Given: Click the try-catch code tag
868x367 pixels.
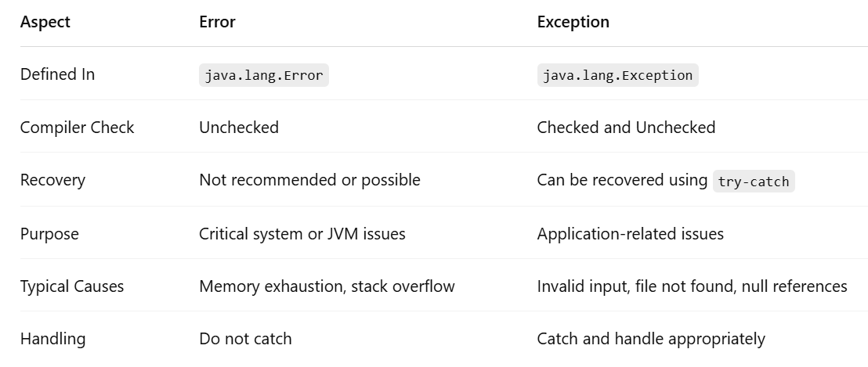Looking at the screenshot, I should pos(754,182).
